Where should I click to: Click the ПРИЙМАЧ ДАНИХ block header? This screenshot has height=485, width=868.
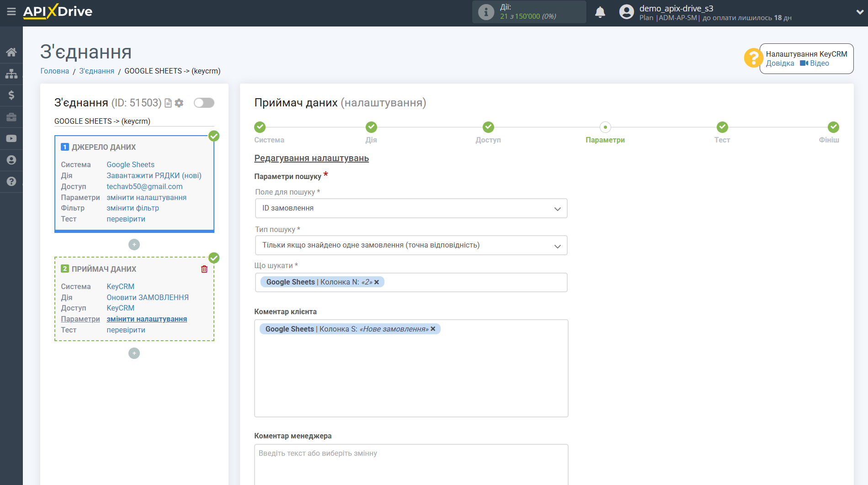104,269
